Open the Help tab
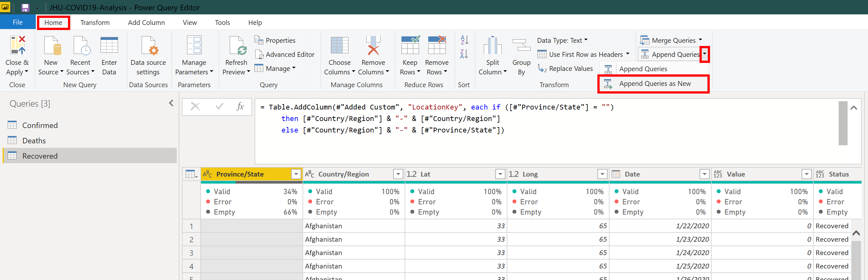The width and height of the screenshot is (868, 280). (x=255, y=23)
